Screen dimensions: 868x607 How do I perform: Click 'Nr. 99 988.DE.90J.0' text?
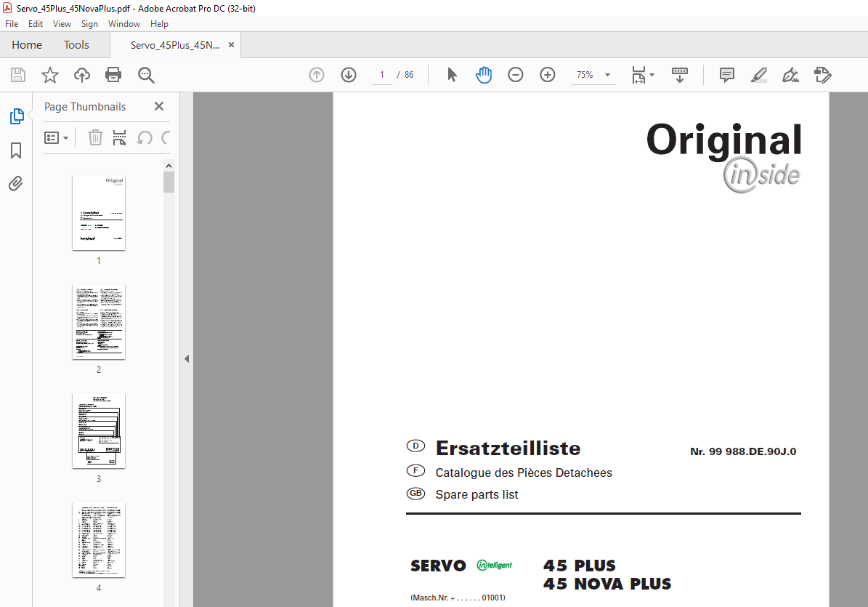click(743, 451)
